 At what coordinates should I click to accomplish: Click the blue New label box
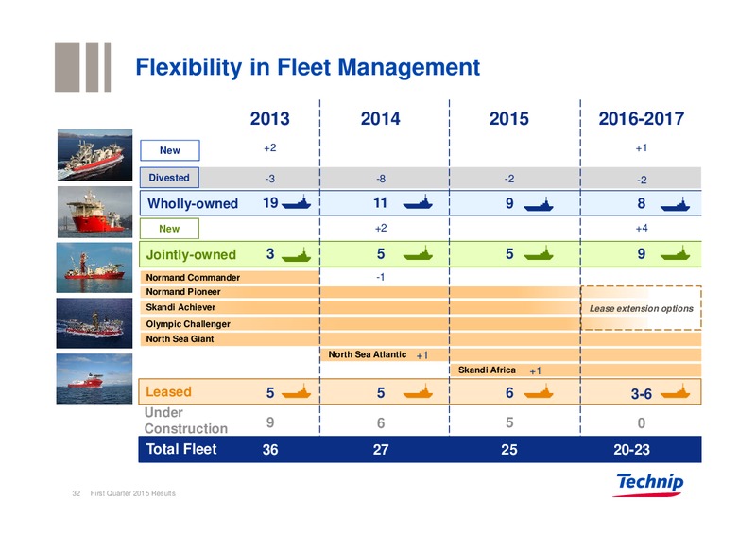(x=170, y=150)
